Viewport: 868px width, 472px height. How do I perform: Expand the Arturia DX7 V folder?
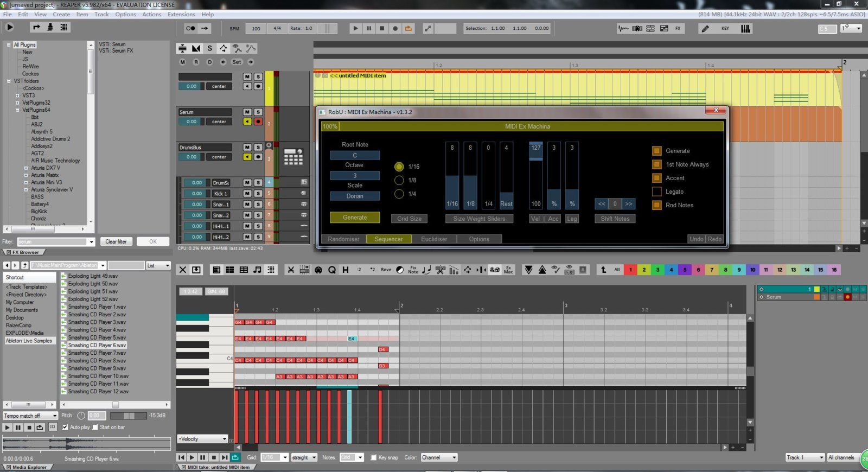(25, 168)
